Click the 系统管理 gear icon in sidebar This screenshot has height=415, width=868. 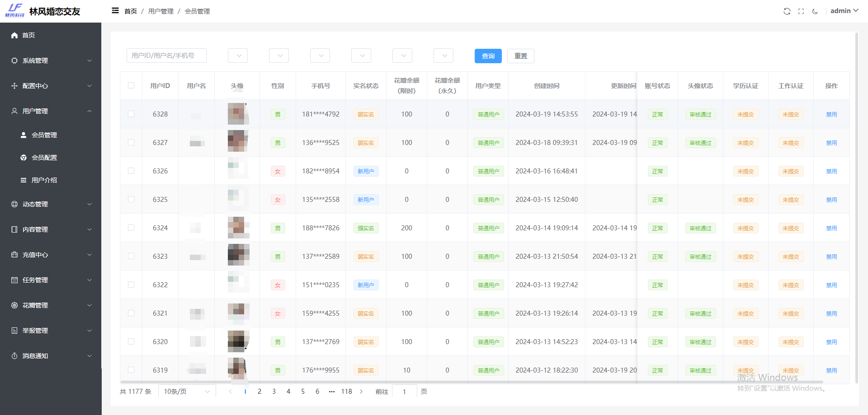14,60
